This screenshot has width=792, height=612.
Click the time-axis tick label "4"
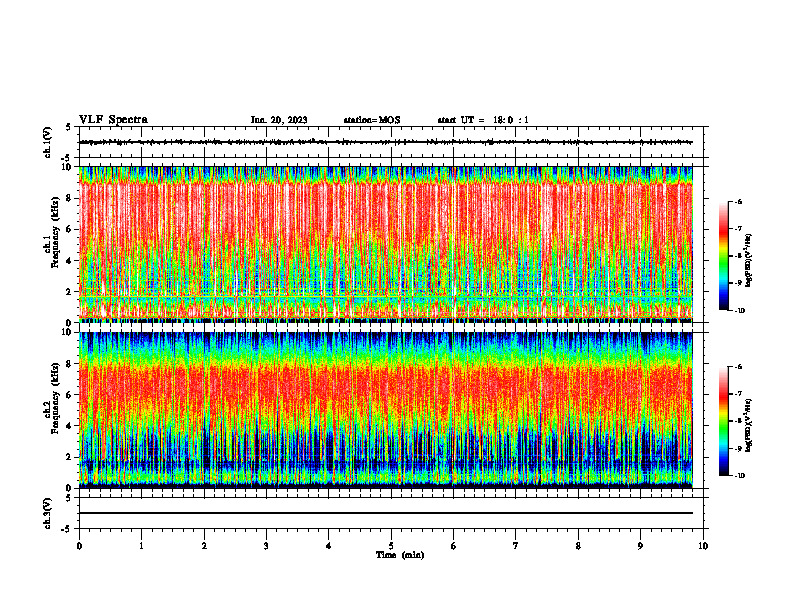click(x=328, y=546)
